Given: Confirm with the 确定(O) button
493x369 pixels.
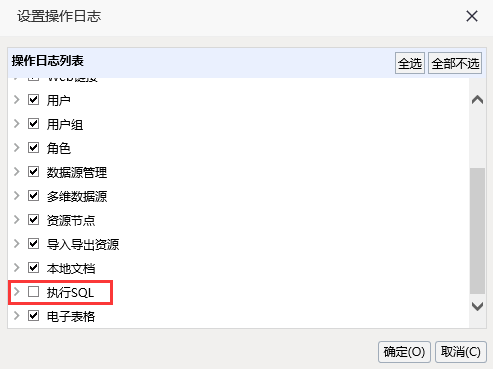Looking at the screenshot, I should 404,352.
